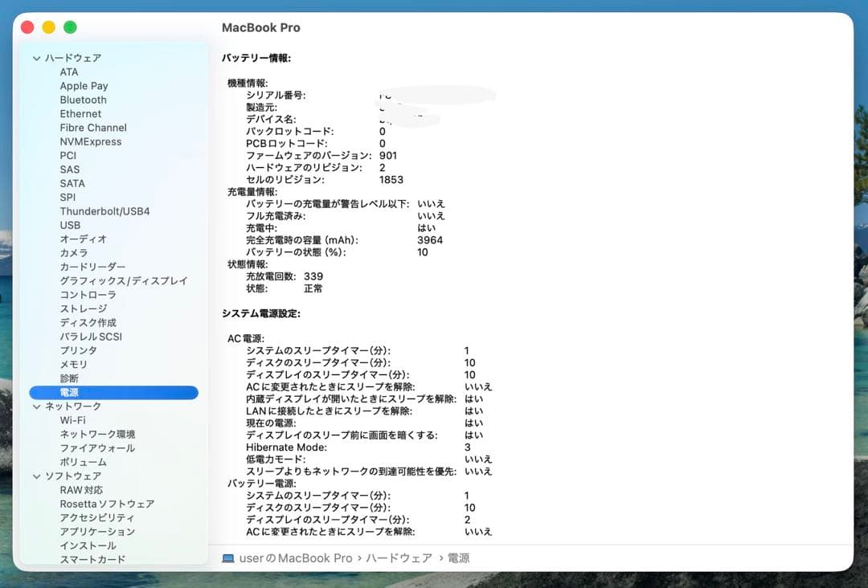The image size is (868, 588).
Task: Collapse the ソフトウェア sidebar section
Action: [35, 476]
